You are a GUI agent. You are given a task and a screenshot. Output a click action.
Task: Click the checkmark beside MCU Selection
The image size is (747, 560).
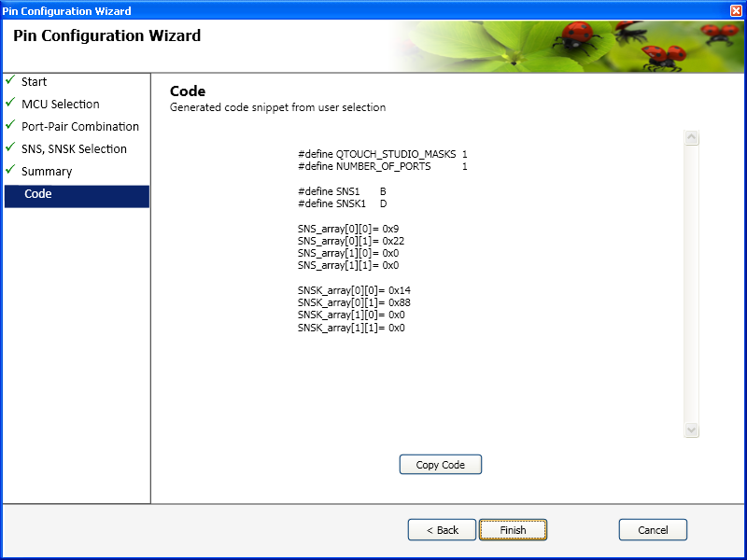(10, 103)
